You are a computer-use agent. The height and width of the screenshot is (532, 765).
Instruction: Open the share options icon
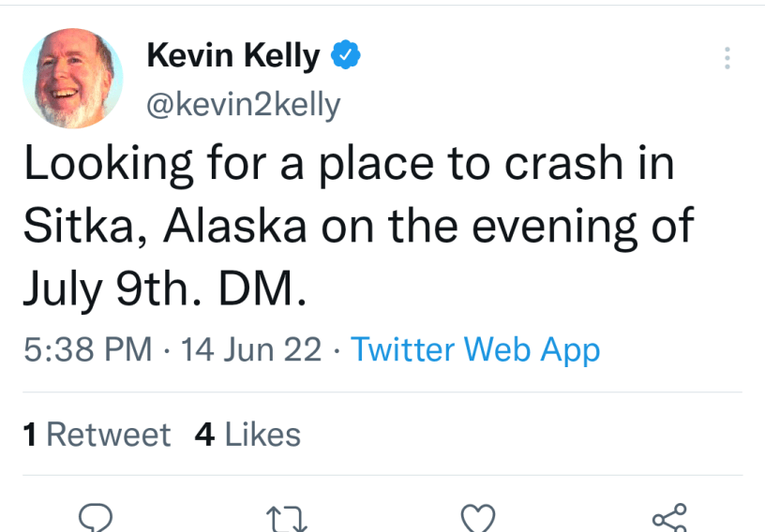[669, 518]
